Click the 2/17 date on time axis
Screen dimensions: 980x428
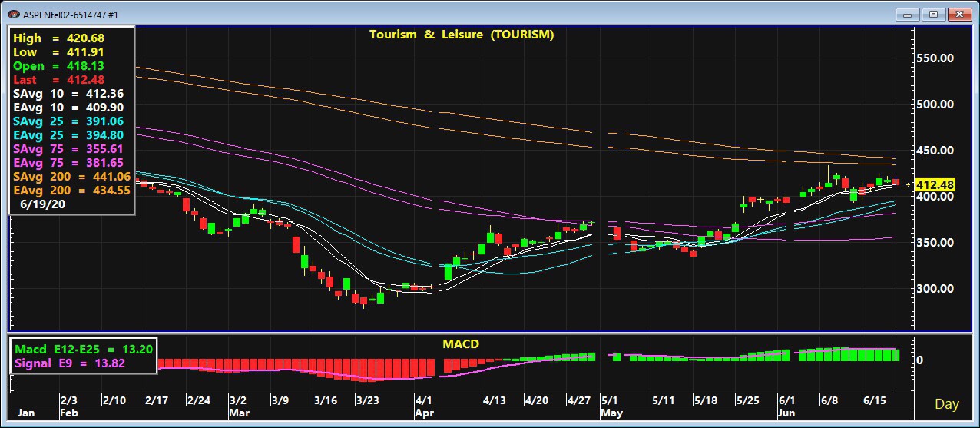click(156, 401)
